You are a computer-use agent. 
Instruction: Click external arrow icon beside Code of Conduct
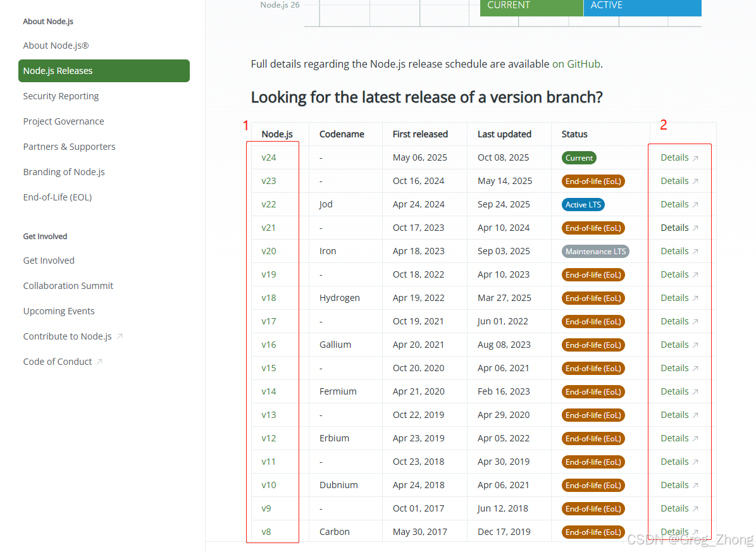pos(99,362)
